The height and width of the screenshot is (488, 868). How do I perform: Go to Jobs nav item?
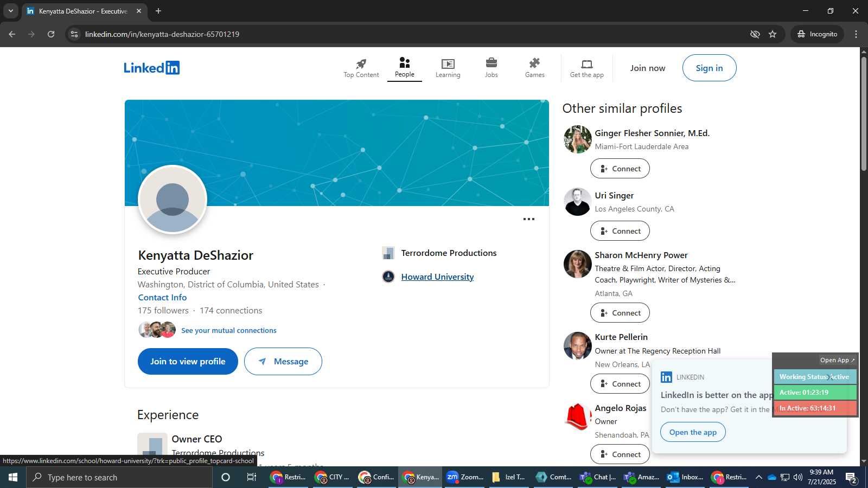point(491,68)
